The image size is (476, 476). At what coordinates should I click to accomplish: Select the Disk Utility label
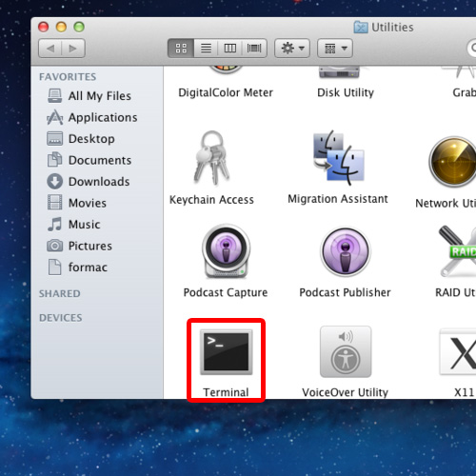point(346,92)
